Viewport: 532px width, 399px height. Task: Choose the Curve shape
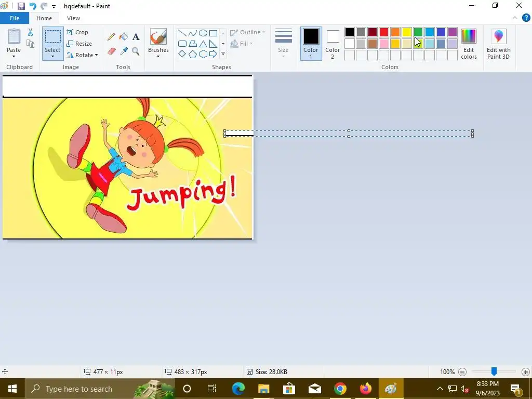pos(192,33)
